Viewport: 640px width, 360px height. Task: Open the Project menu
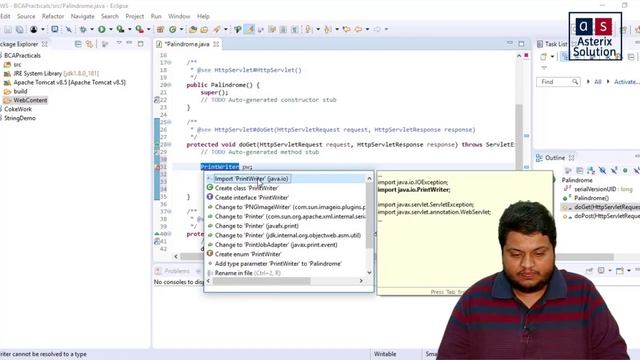(x=135, y=16)
